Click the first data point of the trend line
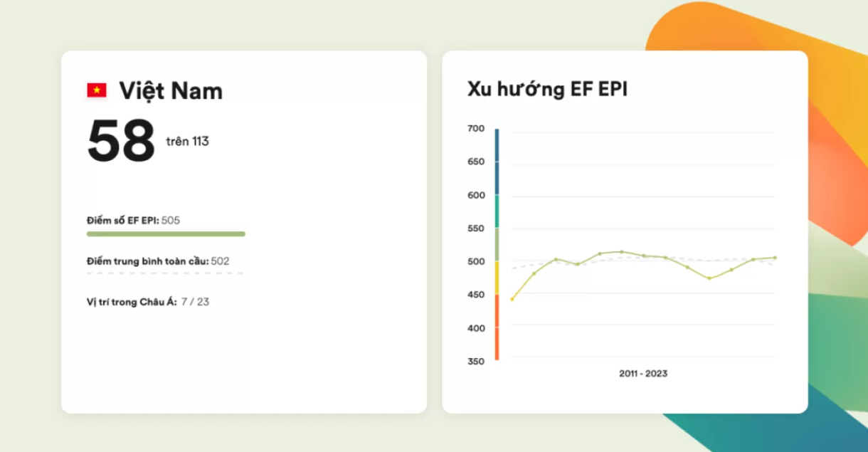Screen dimensions: 868x452 512,299
